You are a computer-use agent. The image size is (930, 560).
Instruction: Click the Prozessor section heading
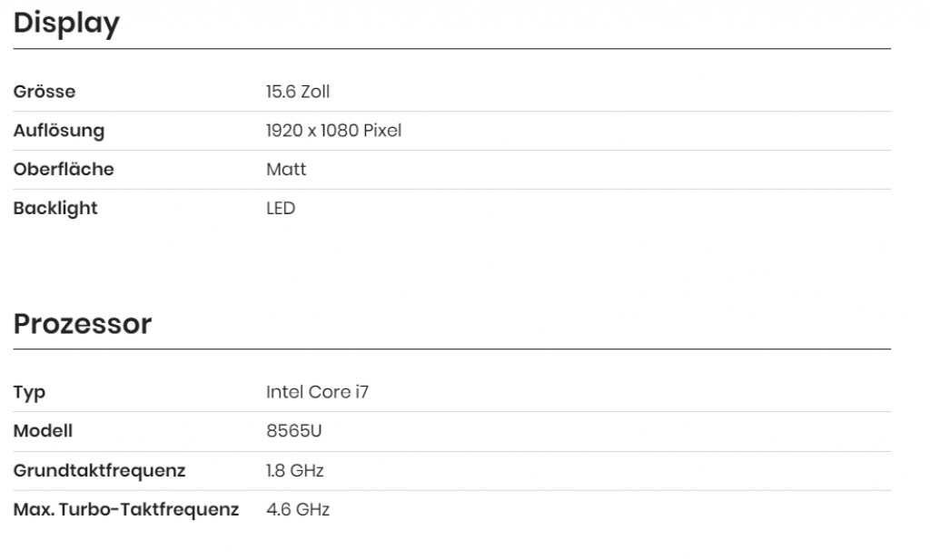(83, 324)
